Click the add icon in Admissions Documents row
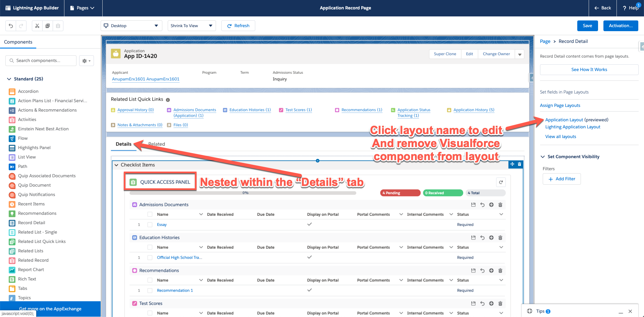This screenshot has height=317, width=644. pyautogui.click(x=491, y=205)
